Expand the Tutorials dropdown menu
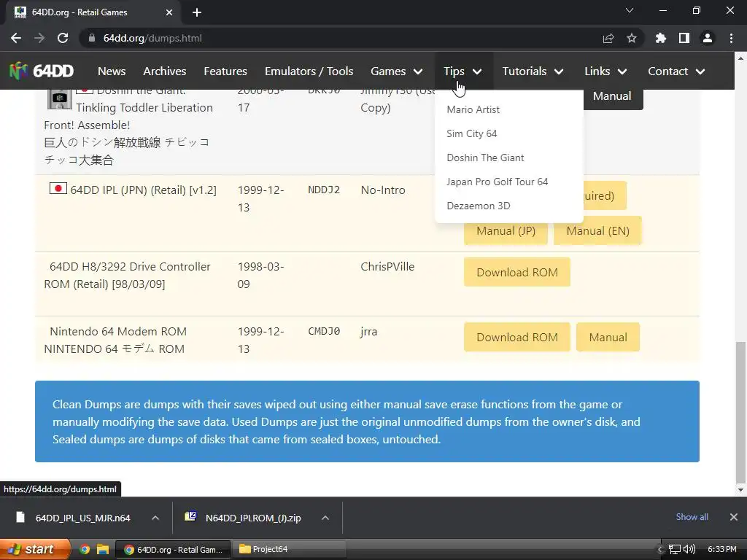Viewport: 747px width, 560px height. point(533,71)
